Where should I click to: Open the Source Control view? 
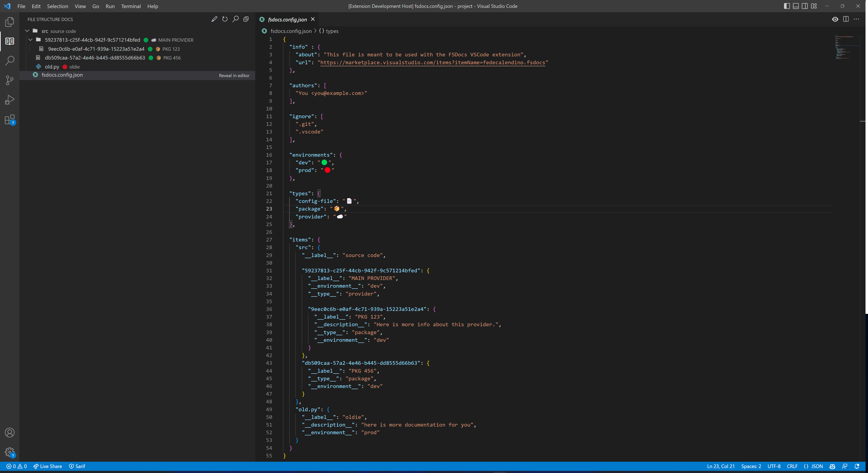[x=9, y=80]
